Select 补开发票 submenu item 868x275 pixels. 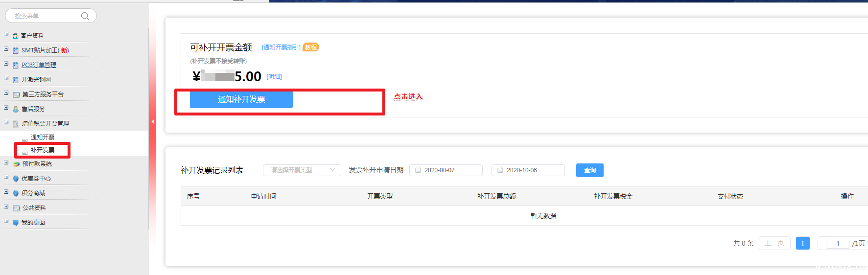43,150
